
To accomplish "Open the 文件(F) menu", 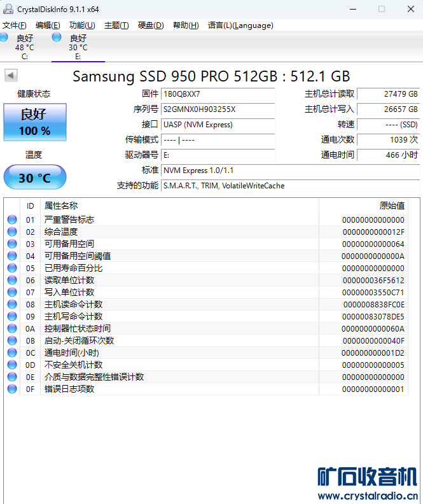I will 15,25.
